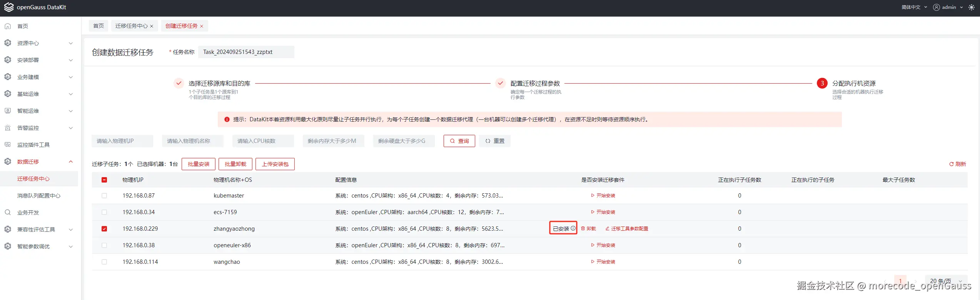980x300 pixels.
Task: Switch to the 首页 tab
Action: (x=99, y=26)
